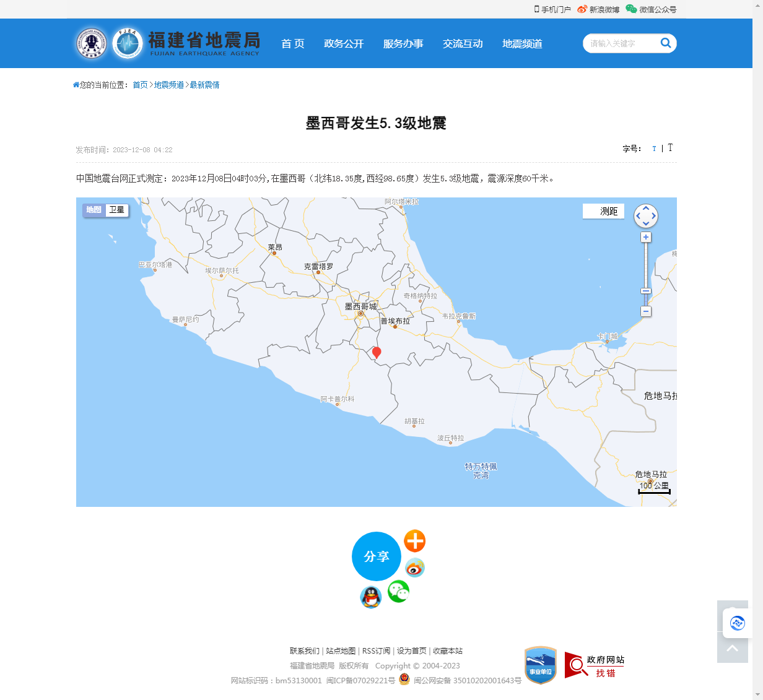Select the 地图 map view toggle
763x700 pixels.
coord(94,210)
